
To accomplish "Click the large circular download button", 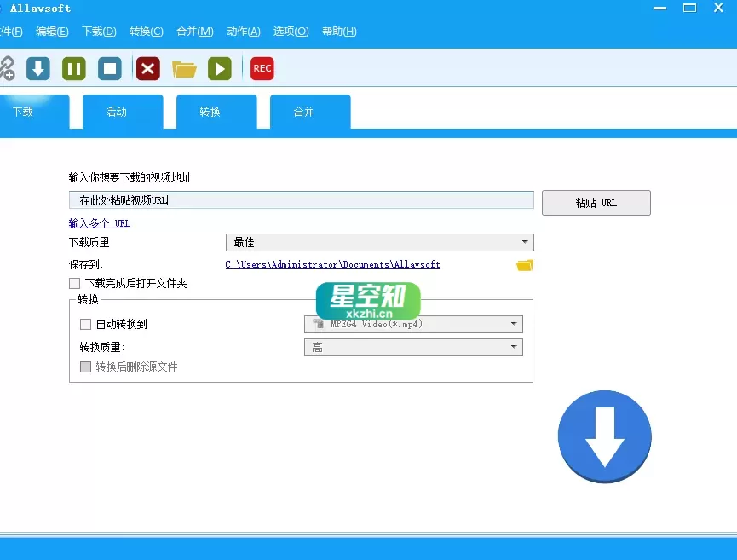I will coord(604,436).
